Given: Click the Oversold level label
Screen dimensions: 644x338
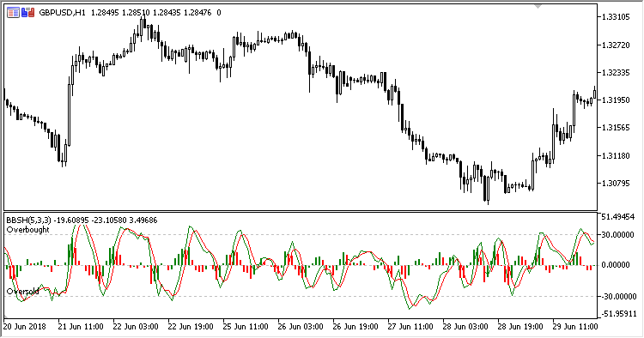Looking at the screenshot, I should point(22,291).
